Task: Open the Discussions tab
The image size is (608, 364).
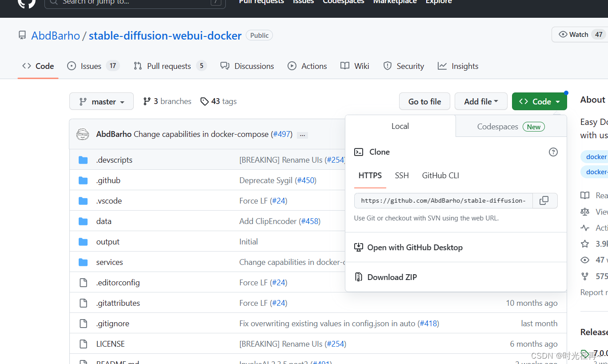Action: click(247, 66)
